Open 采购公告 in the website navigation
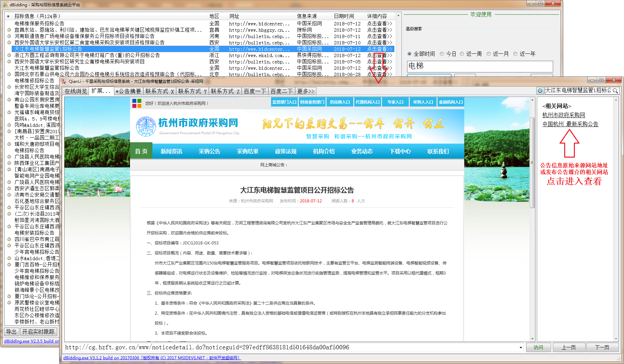The height and width of the screenshot is (364, 624). [210, 151]
